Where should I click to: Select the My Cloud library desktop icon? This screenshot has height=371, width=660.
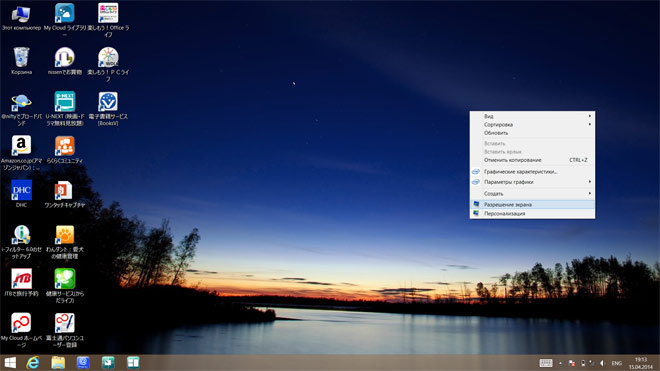tap(65, 20)
